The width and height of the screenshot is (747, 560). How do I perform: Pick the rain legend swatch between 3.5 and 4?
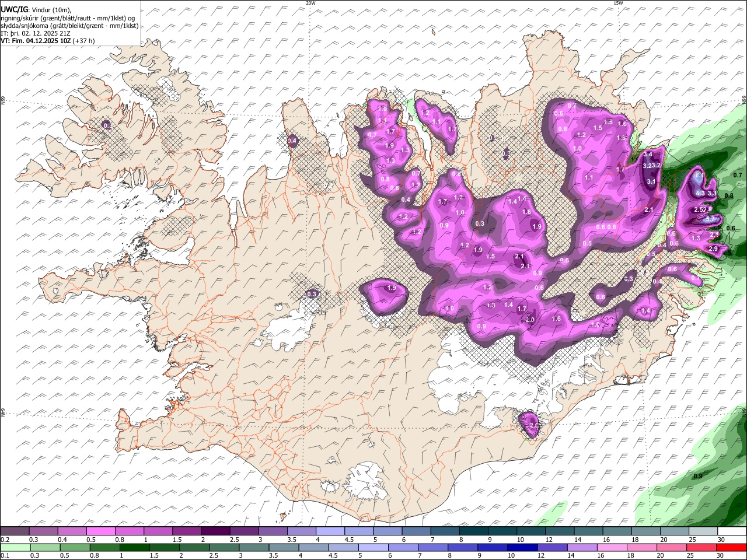pos(284,548)
